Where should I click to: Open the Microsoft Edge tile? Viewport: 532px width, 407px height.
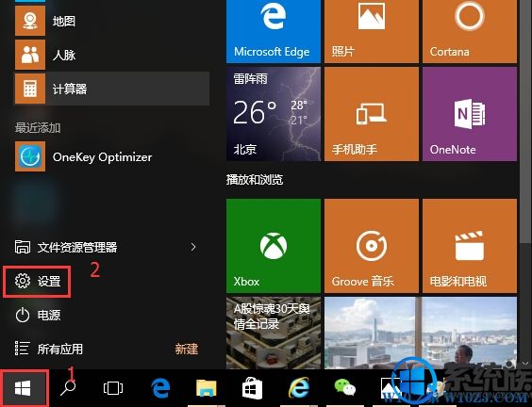[274, 31]
